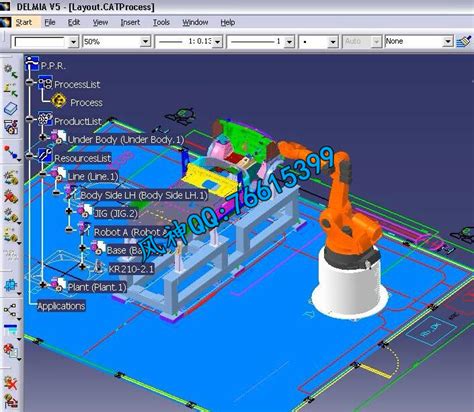Select 'Body Side LH (Body Side LH.1)' label
The height and width of the screenshot is (412, 474).
pyautogui.click(x=144, y=195)
